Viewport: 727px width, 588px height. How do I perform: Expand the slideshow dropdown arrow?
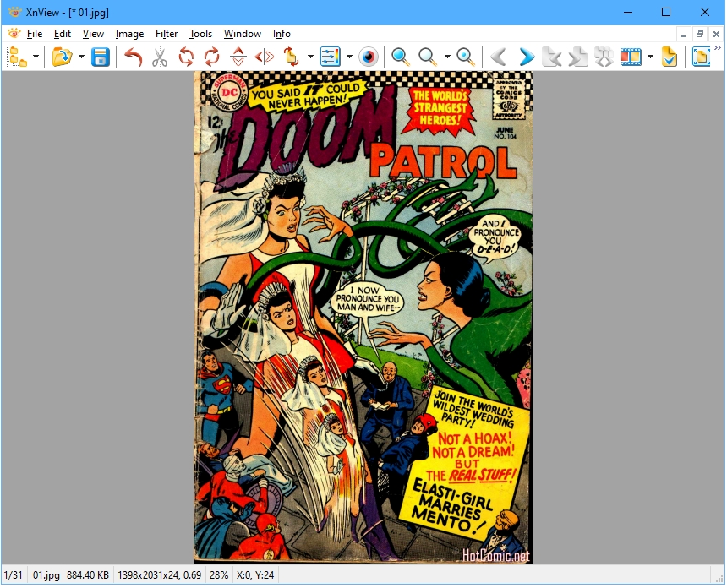pyautogui.click(x=650, y=57)
